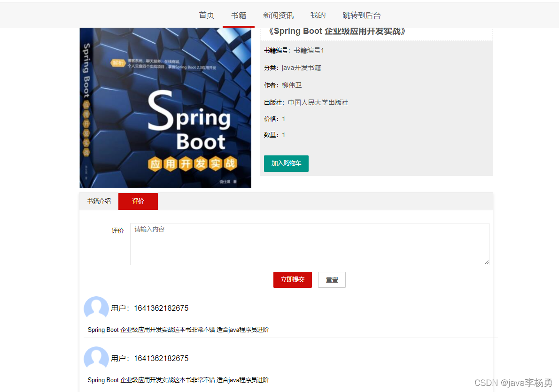Click the first username 1641362182675
This screenshot has height=392, width=559.
[161, 308]
